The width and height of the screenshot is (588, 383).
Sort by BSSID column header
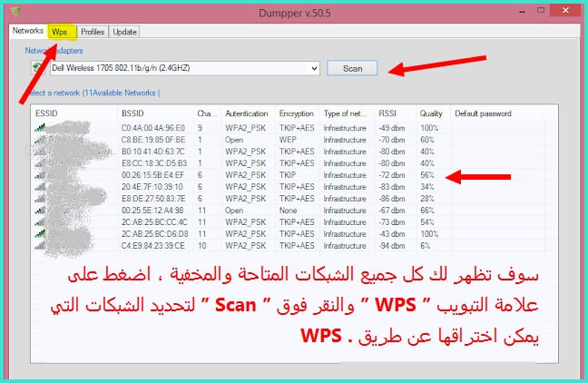coord(156,113)
